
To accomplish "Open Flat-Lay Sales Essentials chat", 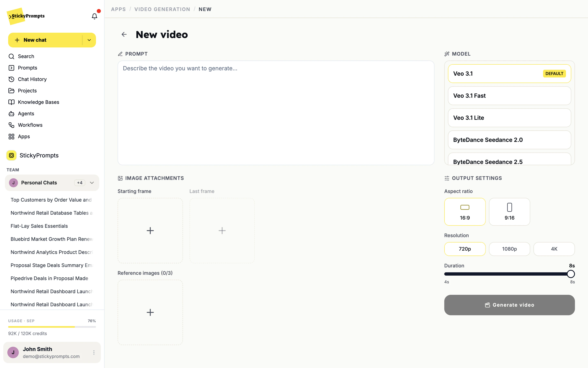I will click(x=39, y=226).
